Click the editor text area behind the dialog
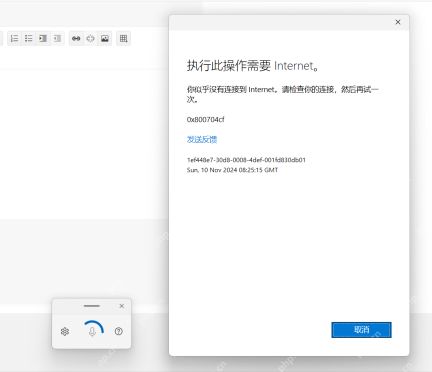Image resolution: width=432 pixels, height=372 pixels. click(83, 143)
